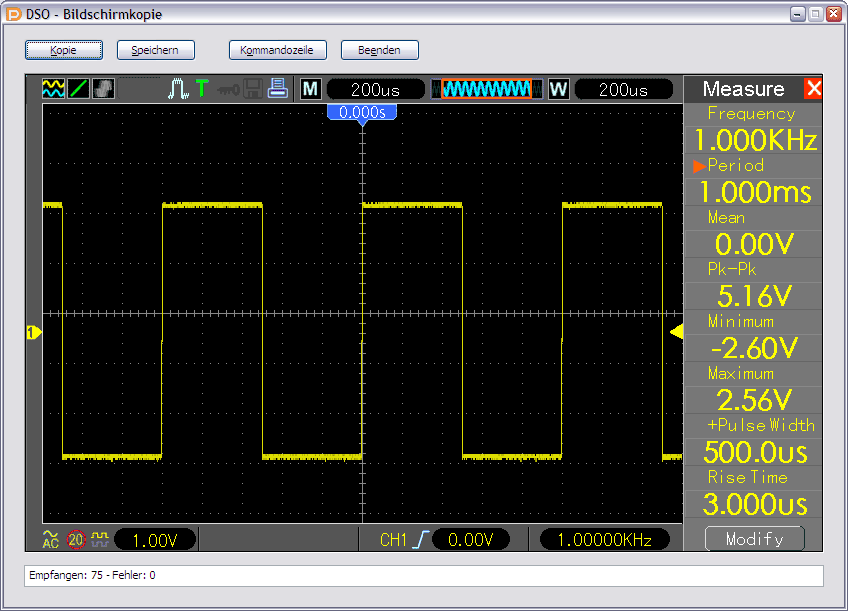The height and width of the screenshot is (611, 848).
Task: Click the DSO window title bar icon
Action: click(x=13, y=14)
